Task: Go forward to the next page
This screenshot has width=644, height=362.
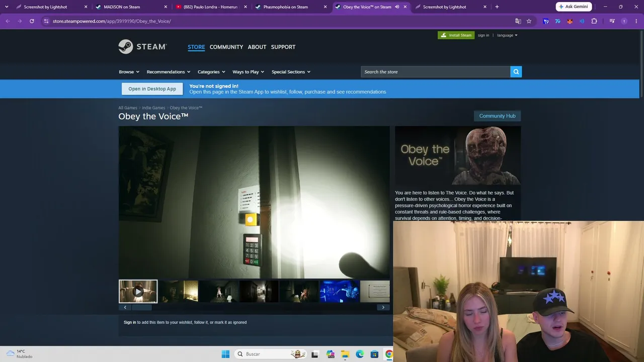Action: tap(20, 21)
